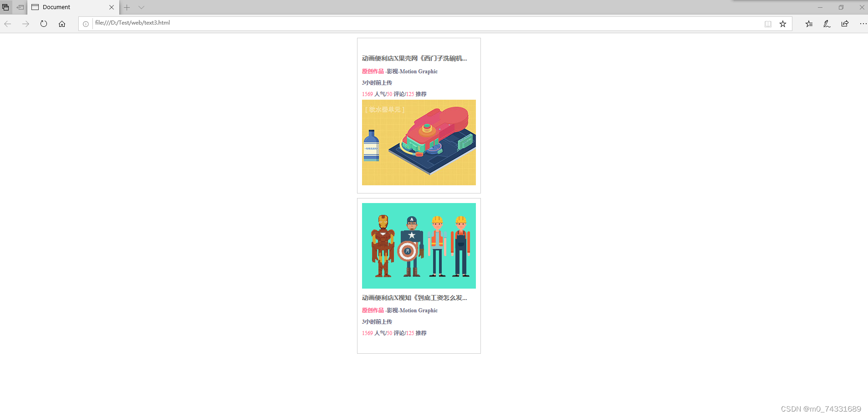Restore down the browser window
Viewport: 868px width, 417px height.
point(841,7)
